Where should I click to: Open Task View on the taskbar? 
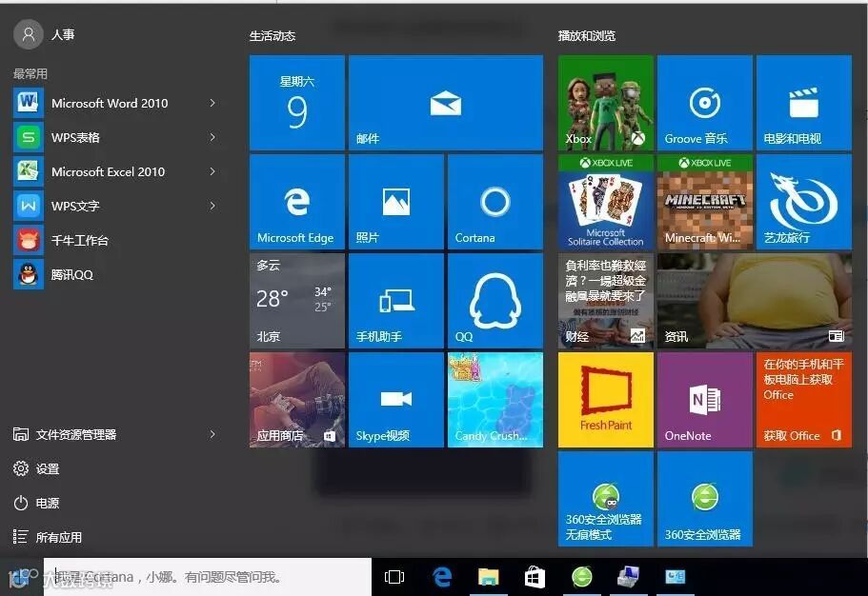click(x=394, y=577)
